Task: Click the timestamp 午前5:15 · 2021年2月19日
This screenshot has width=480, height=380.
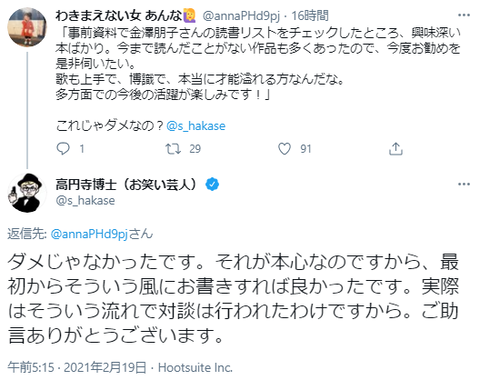Action: (x=77, y=367)
